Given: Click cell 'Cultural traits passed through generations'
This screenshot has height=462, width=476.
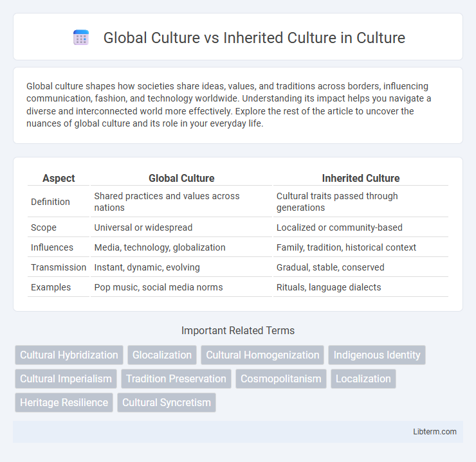Looking at the screenshot, I should (361, 202).
